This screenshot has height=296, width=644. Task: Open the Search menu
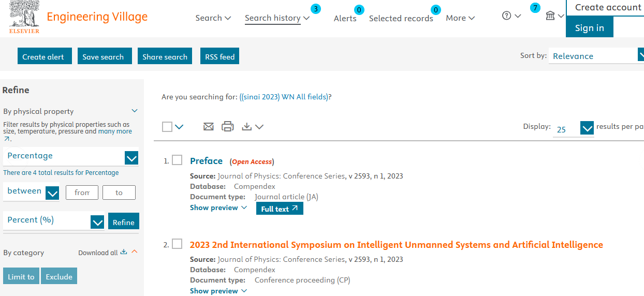point(213,18)
